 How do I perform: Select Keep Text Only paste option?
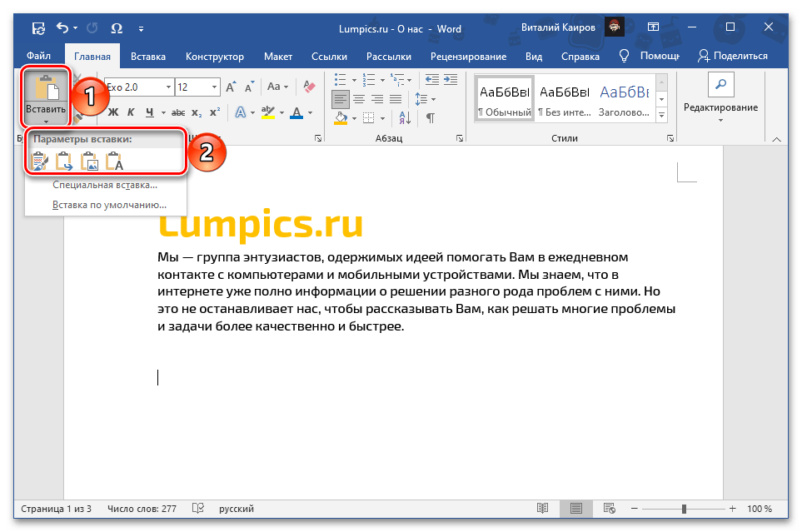coord(114,161)
